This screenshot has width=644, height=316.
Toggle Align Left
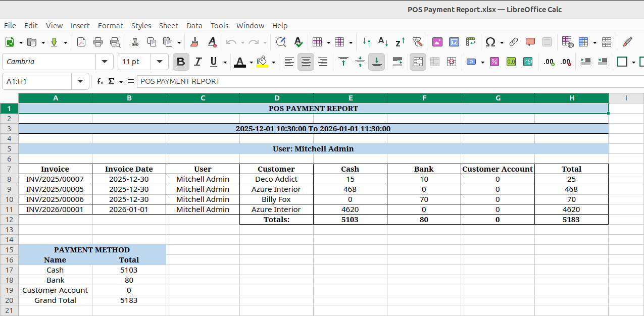[289, 62]
